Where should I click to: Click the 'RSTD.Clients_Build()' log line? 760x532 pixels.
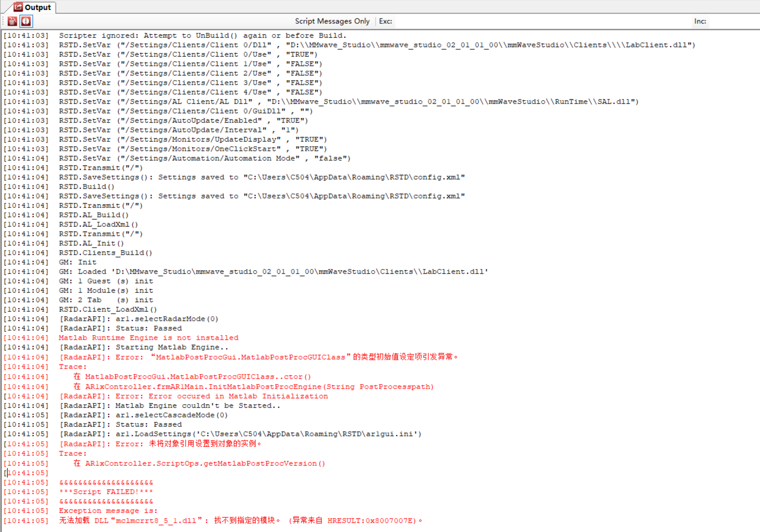point(105,253)
